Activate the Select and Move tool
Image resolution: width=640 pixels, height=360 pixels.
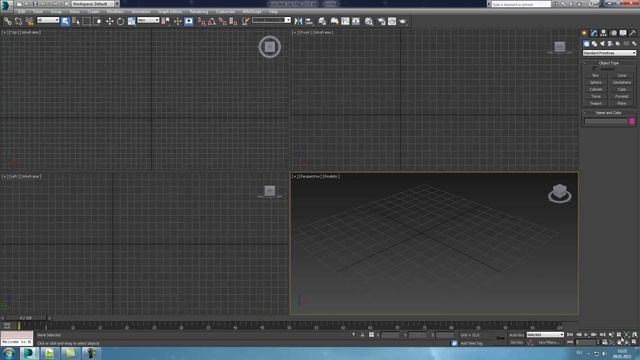pyautogui.click(x=109, y=21)
